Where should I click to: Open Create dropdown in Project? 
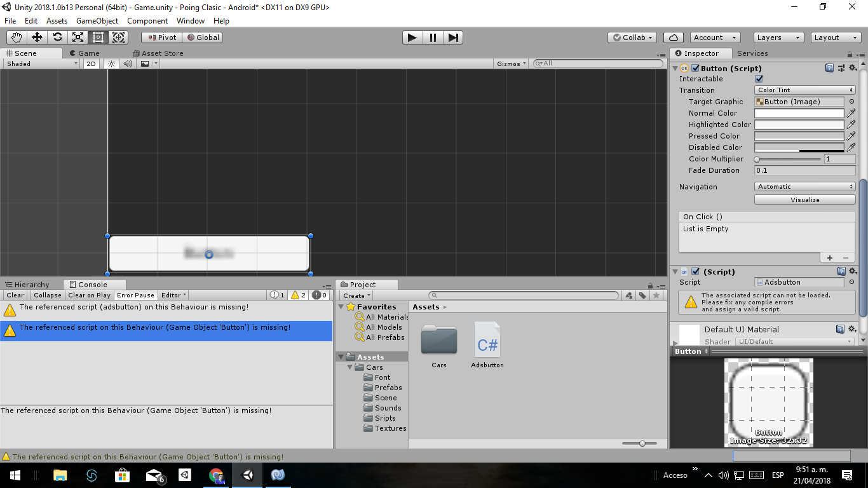click(x=356, y=295)
